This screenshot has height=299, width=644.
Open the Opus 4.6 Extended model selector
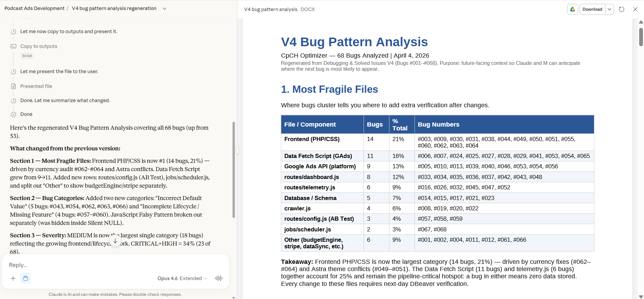click(x=182, y=278)
